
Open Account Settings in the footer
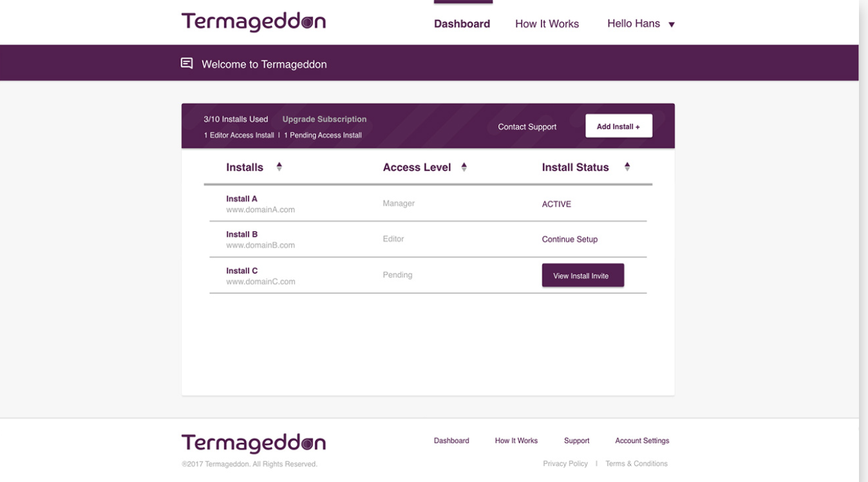(642, 441)
